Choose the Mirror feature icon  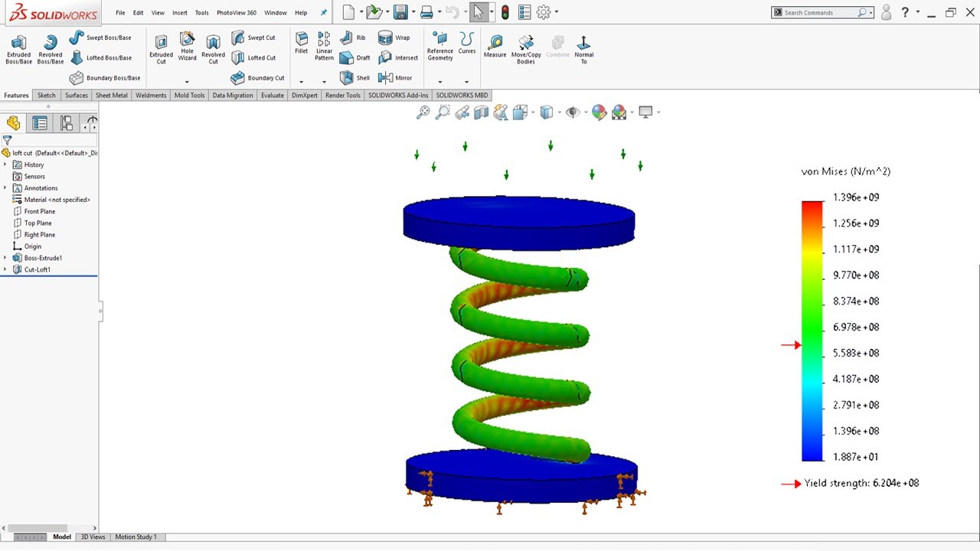[386, 78]
